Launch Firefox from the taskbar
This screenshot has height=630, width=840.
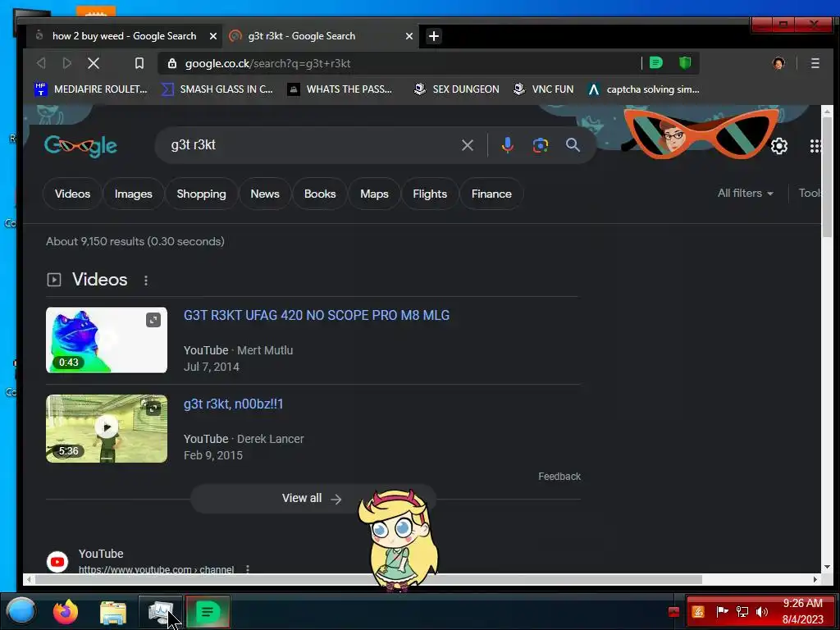pos(66,612)
